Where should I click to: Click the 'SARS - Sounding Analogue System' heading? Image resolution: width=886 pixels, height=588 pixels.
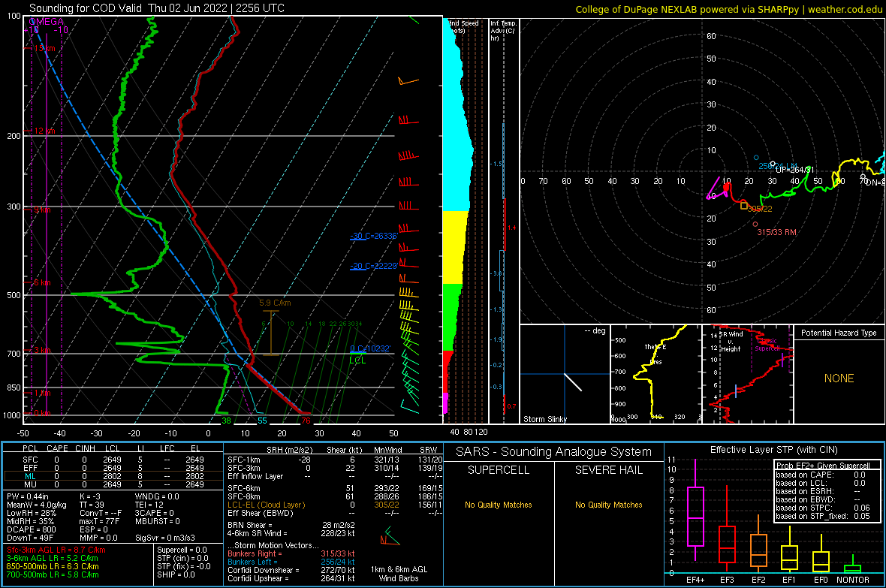pos(553,452)
